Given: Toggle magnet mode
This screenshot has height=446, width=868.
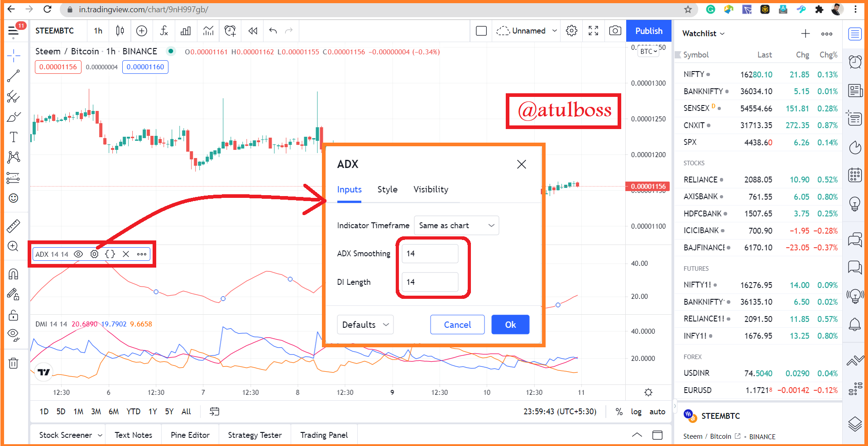Looking at the screenshot, I should pyautogui.click(x=14, y=274).
